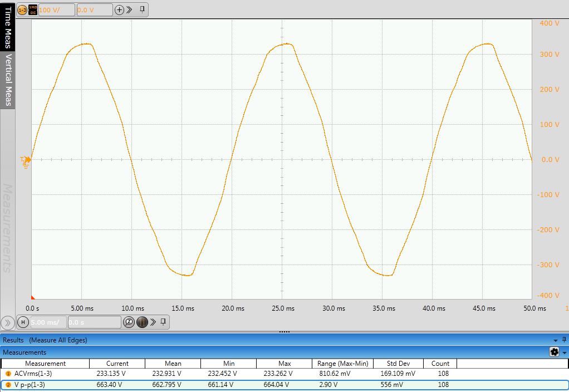Edit the 0.0 s horizontal position field
The width and height of the screenshot is (569, 392).
point(94,322)
